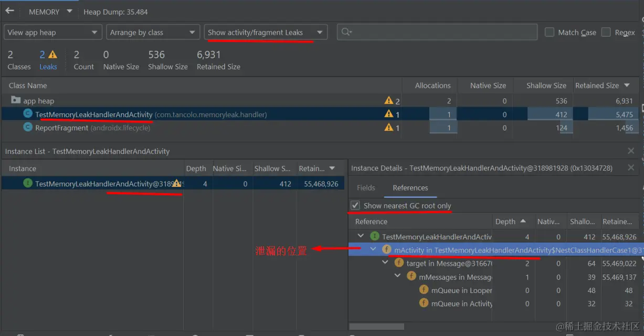Image resolution: width=644 pixels, height=336 pixels.
Task: Click the class icon of ReportFragment
Action: (x=27, y=127)
